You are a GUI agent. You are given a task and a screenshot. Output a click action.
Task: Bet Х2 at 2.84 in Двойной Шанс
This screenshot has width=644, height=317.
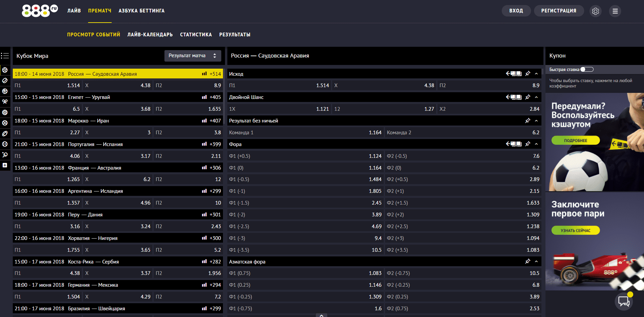point(489,109)
